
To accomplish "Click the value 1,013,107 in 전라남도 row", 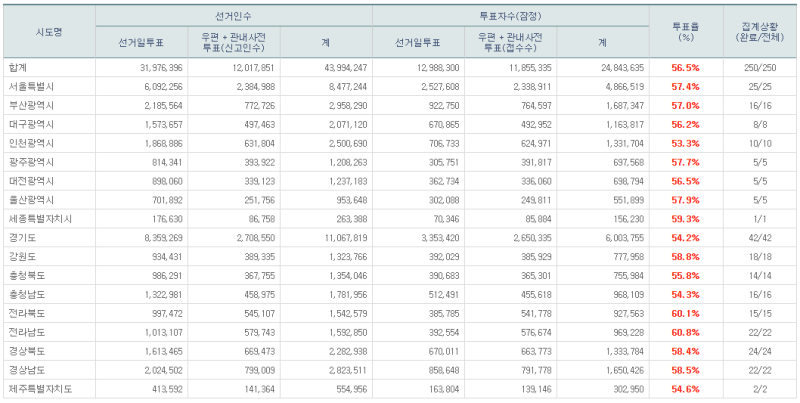I will click(x=163, y=332).
